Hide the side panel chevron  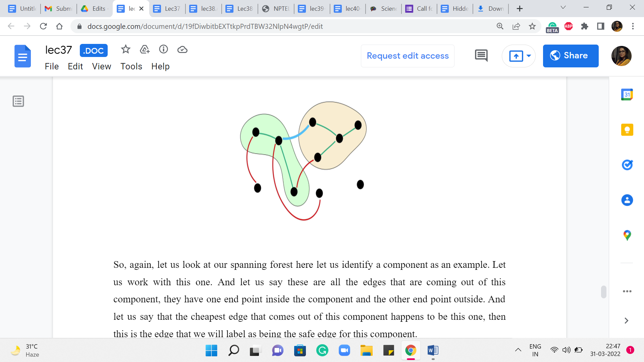(x=626, y=321)
